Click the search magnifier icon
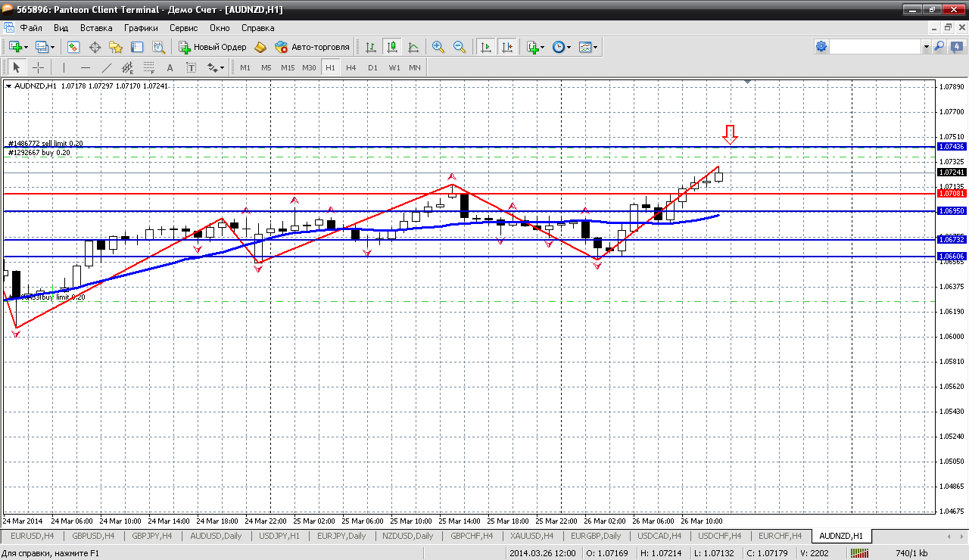Screen dimensions: 969x560 tap(939, 47)
